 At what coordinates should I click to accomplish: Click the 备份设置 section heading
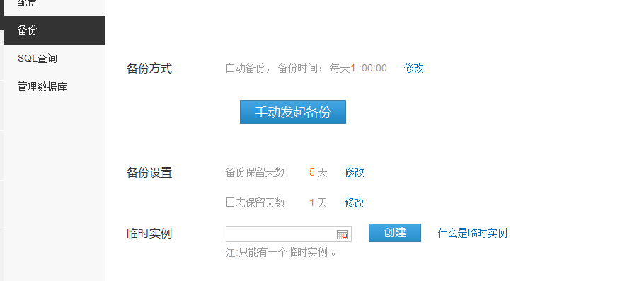click(x=149, y=173)
